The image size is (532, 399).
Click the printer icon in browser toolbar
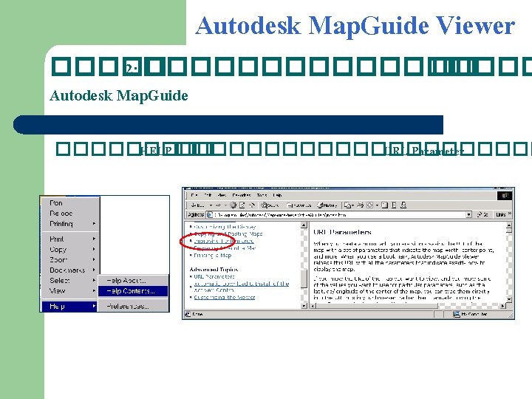pos(361,205)
